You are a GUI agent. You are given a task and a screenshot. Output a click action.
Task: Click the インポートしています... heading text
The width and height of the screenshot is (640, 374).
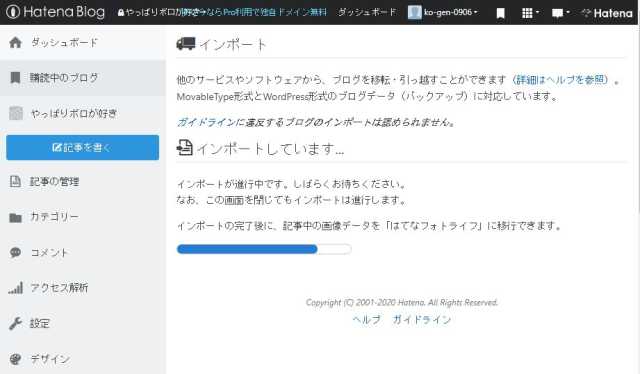point(271,149)
